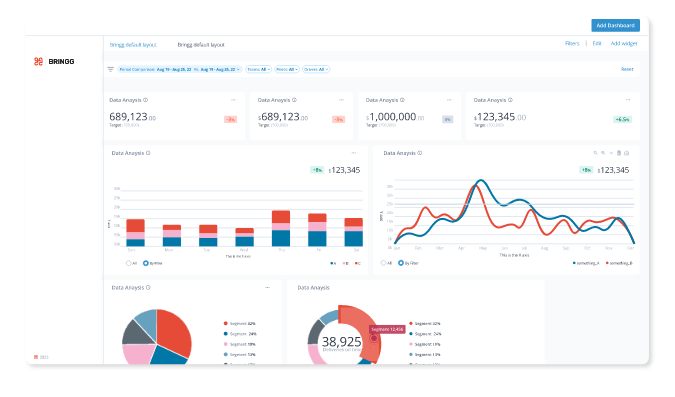
Task: Click Segment 32% legend beside pie chart
Action: (239, 323)
